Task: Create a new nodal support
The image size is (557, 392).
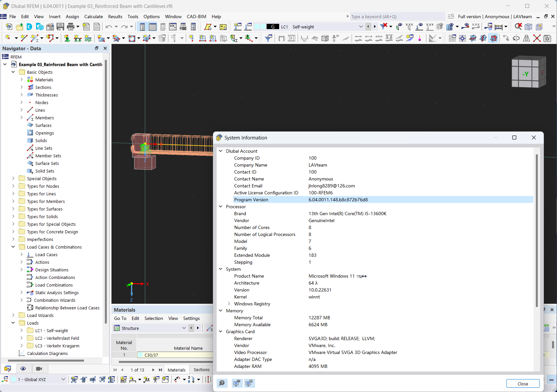Action: click(67, 38)
